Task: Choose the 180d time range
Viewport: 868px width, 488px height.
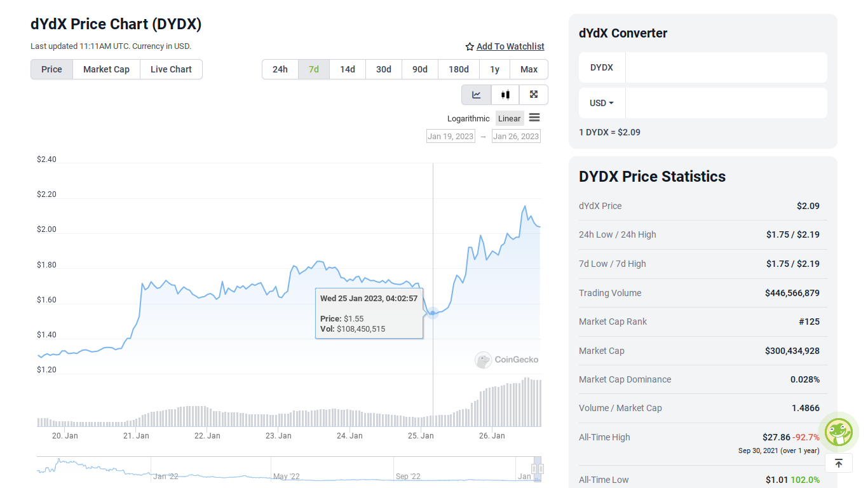Action: [459, 69]
